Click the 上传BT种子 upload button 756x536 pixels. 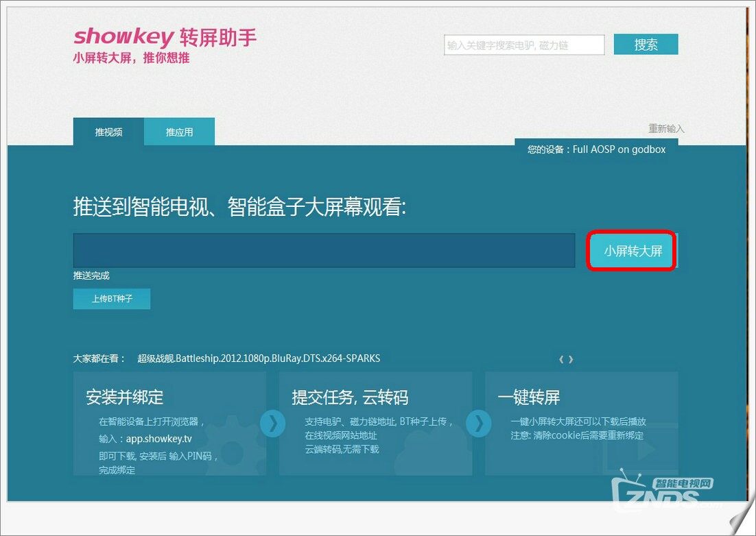click(112, 299)
